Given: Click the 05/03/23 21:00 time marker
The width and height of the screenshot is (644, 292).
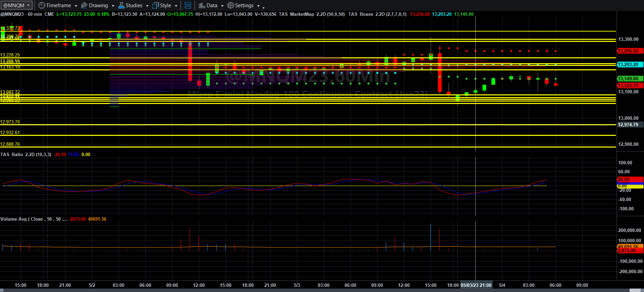Looking at the screenshot, I should tap(476, 285).
